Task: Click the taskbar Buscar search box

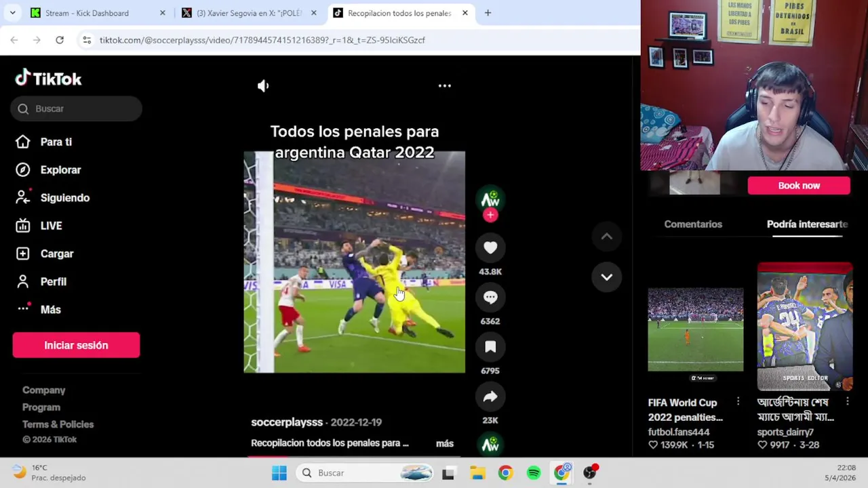Action: point(366,473)
